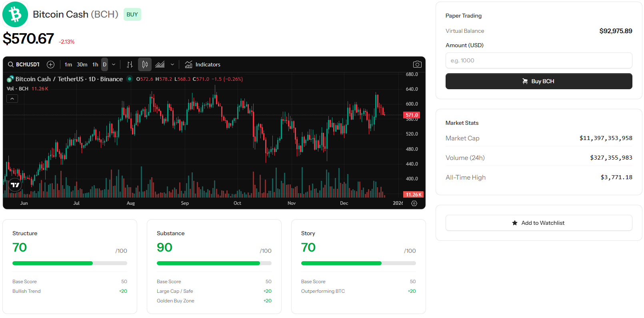Select the D daily interval
644x318 pixels.
click(x=104, y=64)
